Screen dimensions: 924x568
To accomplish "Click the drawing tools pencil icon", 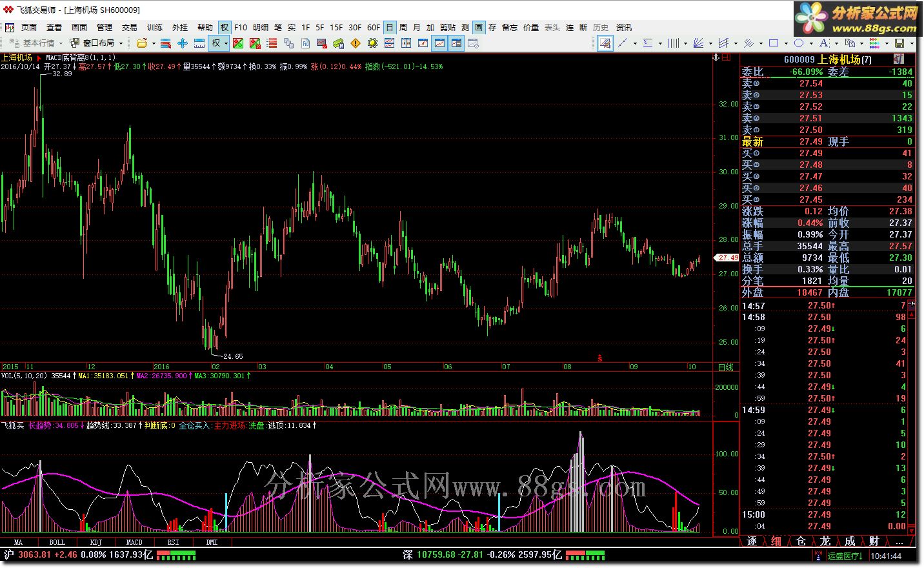I will [605, 43].
